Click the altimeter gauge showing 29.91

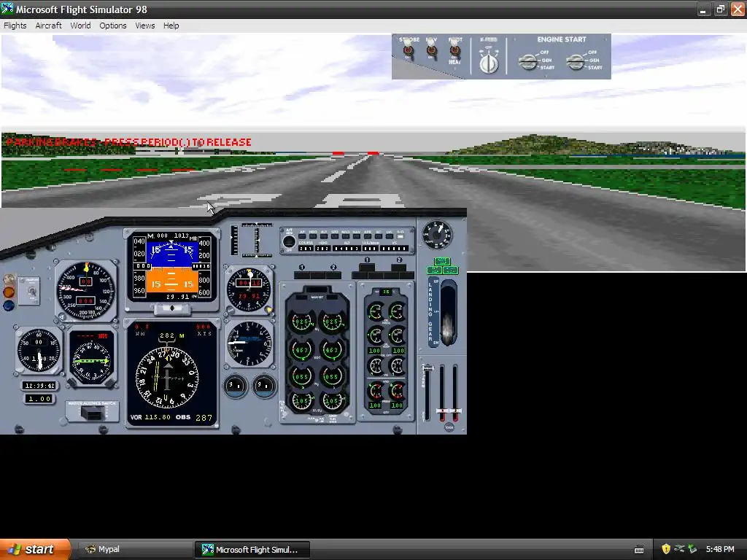click(x=249, y=289)
